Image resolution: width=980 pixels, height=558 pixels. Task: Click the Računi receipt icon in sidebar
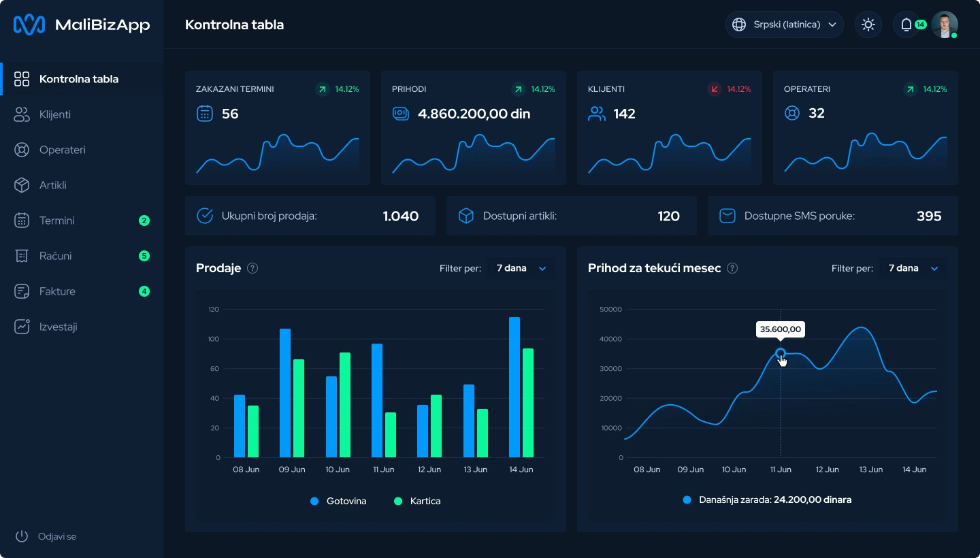pos(22,256)
